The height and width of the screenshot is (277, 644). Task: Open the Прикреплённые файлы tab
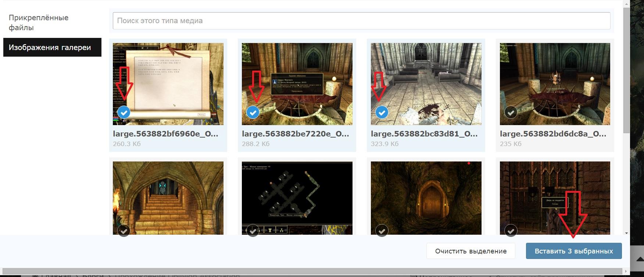[39, 22]
